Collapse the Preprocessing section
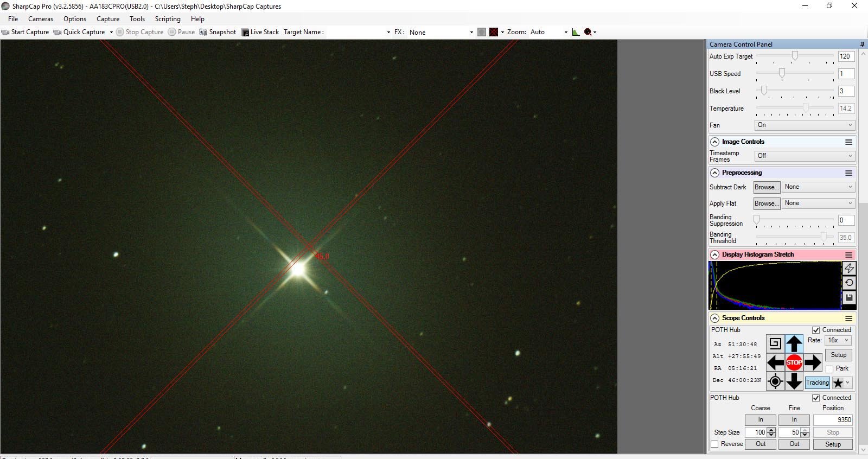 tap(714, 173)
